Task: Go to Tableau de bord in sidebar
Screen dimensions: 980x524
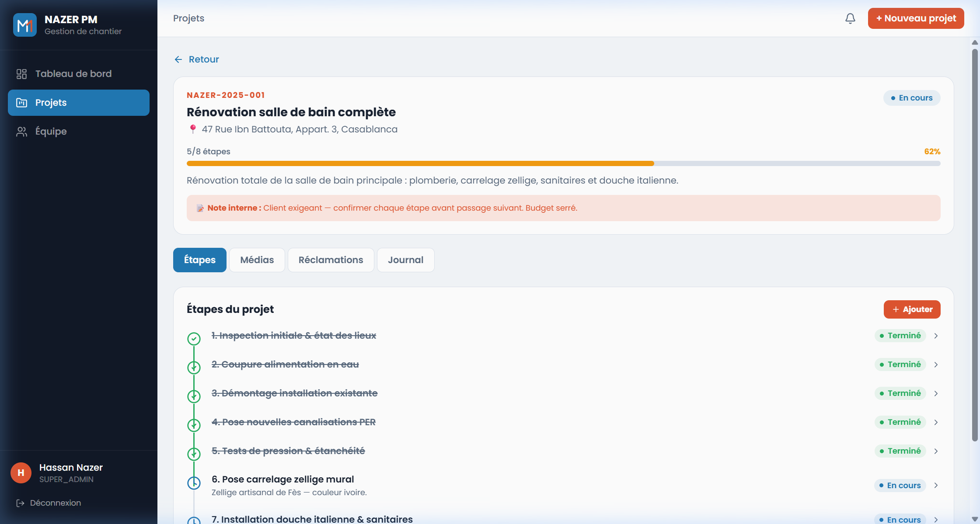Action: coord(79,74)
